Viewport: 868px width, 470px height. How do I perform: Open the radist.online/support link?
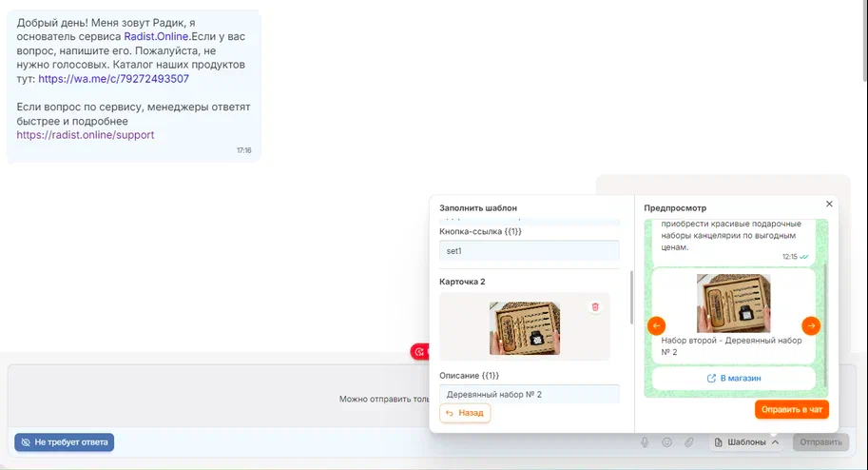(x=86, y=135)
